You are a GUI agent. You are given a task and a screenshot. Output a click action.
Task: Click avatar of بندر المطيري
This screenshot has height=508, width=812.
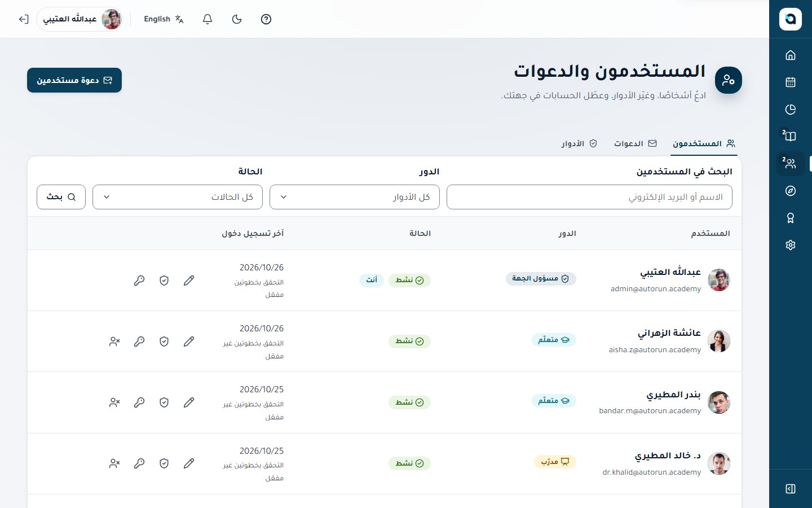719,402
